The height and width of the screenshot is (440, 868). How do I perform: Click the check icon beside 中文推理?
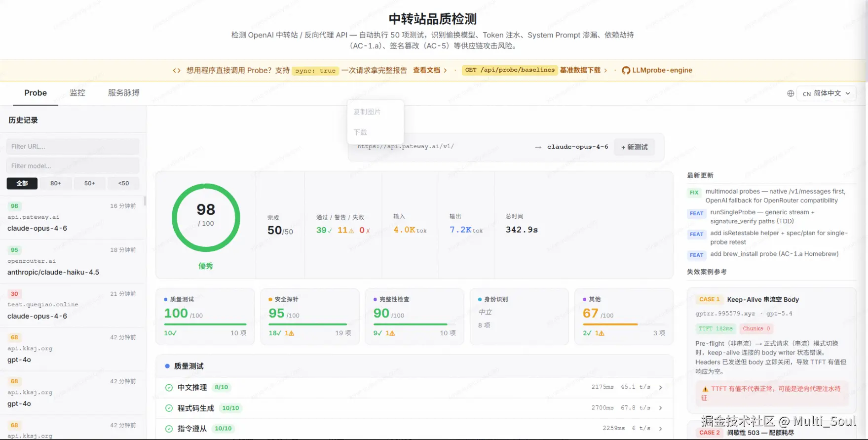point(169,388)
